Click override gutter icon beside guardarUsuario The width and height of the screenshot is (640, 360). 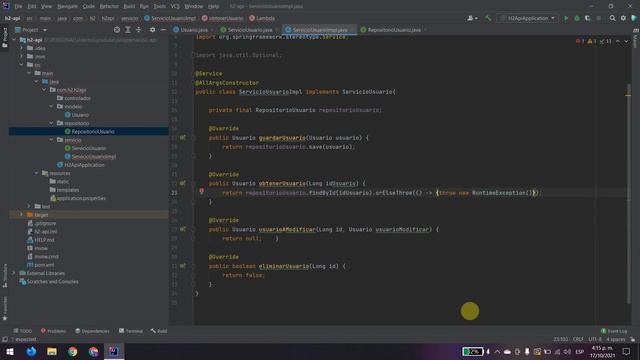[183, 138]
